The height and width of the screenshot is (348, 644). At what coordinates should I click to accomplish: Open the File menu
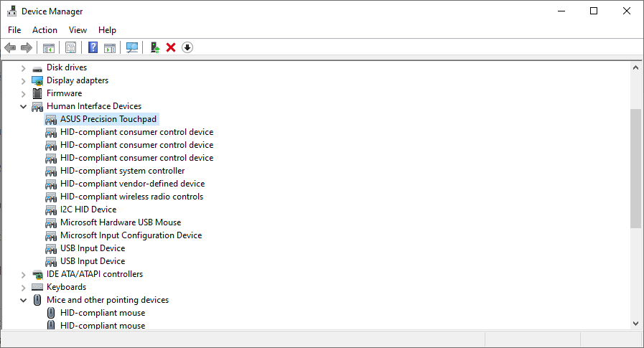click(14, 30)
